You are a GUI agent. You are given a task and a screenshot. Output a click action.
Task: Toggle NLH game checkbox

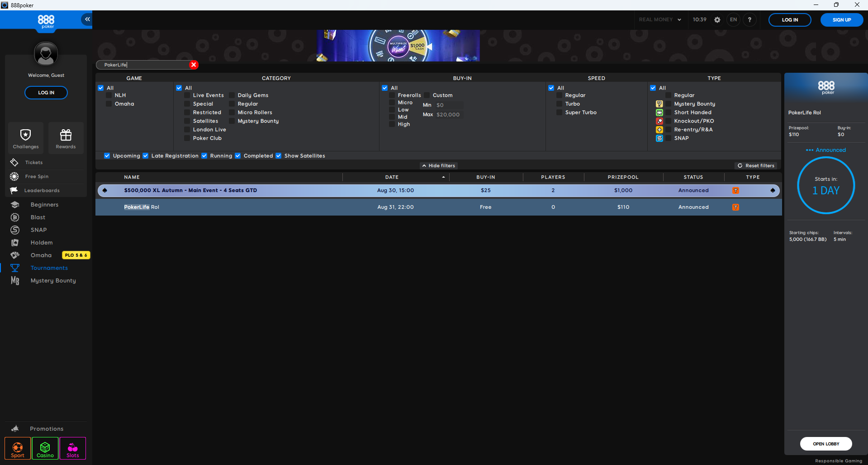109,95
